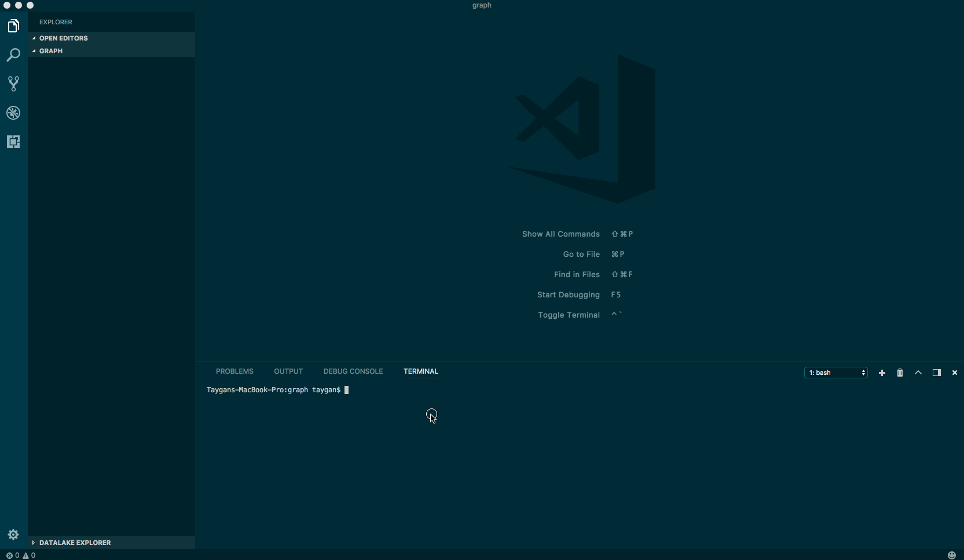Expand the Datalake Explorer section
This screenshot has height=560, width=964.
click(111, 543)
